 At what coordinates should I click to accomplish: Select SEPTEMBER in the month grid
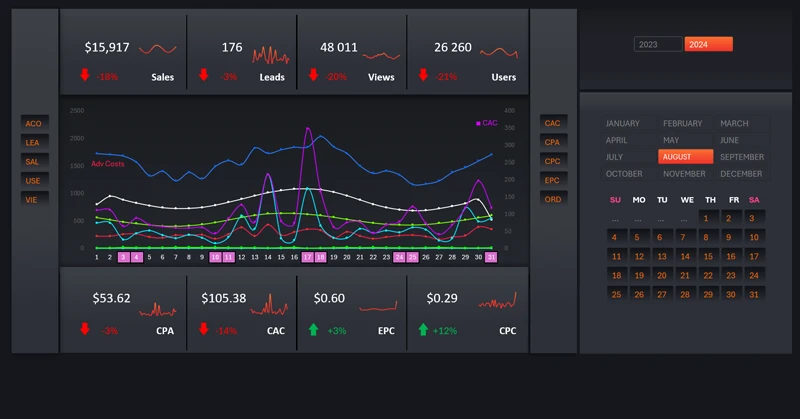coord(741,157)
